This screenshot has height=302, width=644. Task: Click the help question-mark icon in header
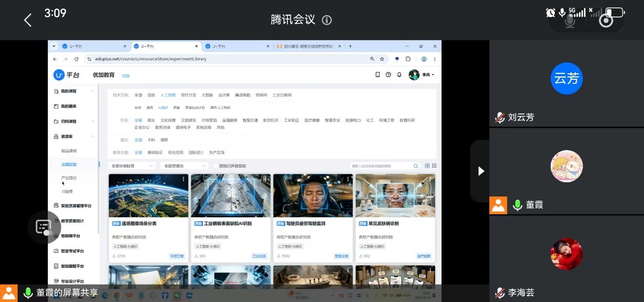(388, 75)
